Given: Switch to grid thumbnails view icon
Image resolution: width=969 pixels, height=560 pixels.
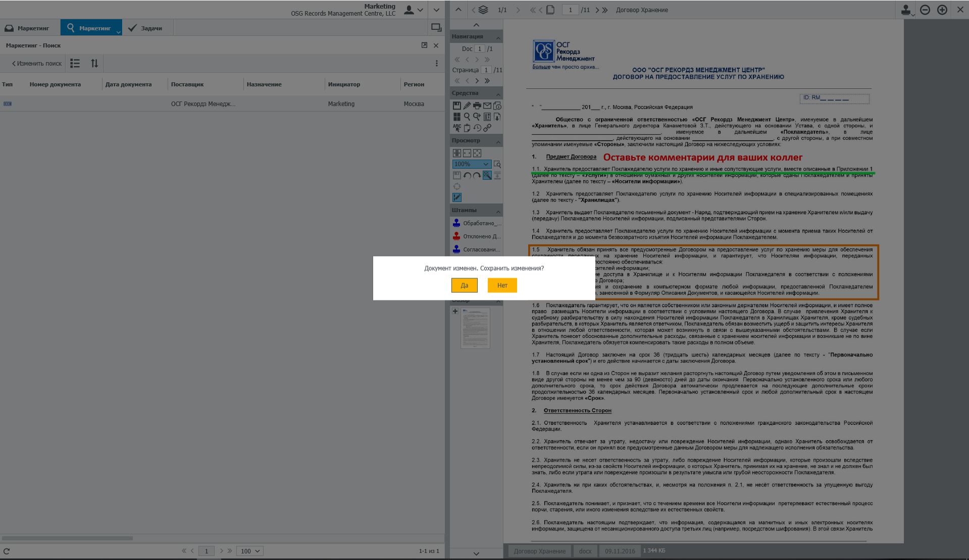Looking at the screenshot, I should [x=456, y=117].
